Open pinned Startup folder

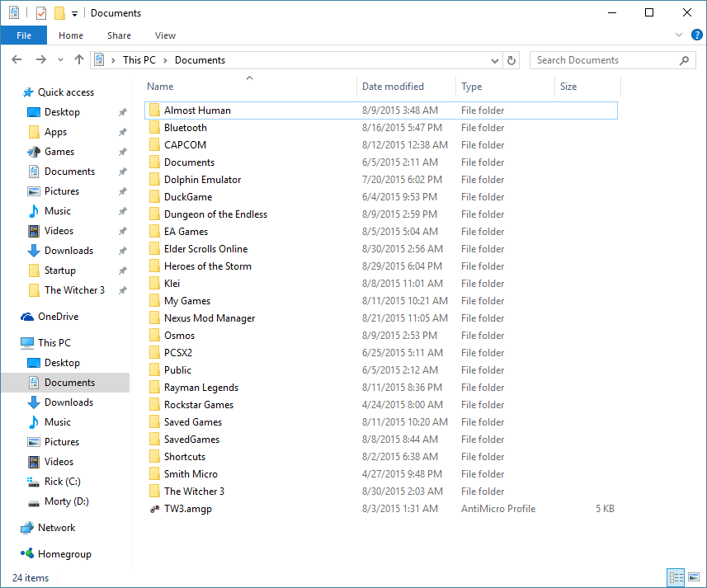click(59, 270)
